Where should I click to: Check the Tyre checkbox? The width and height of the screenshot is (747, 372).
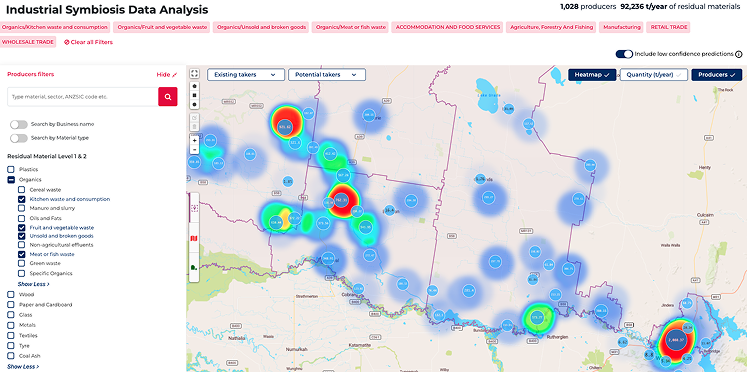[10, 346]
